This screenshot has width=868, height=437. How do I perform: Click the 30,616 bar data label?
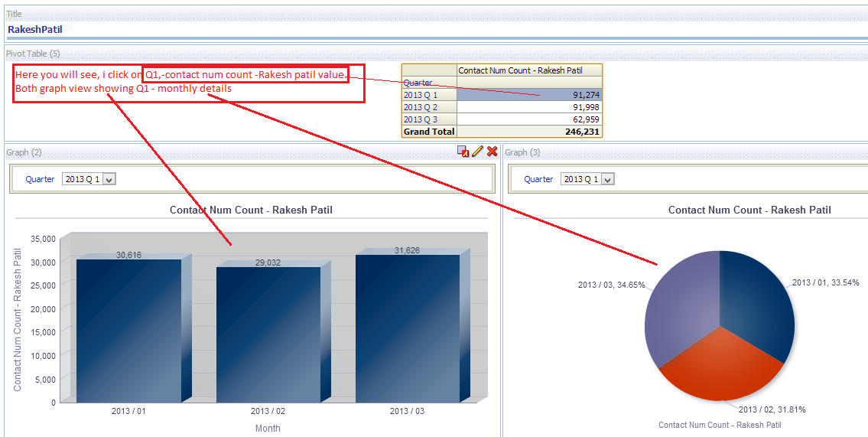pyautogui.click(x=129, y=255)
